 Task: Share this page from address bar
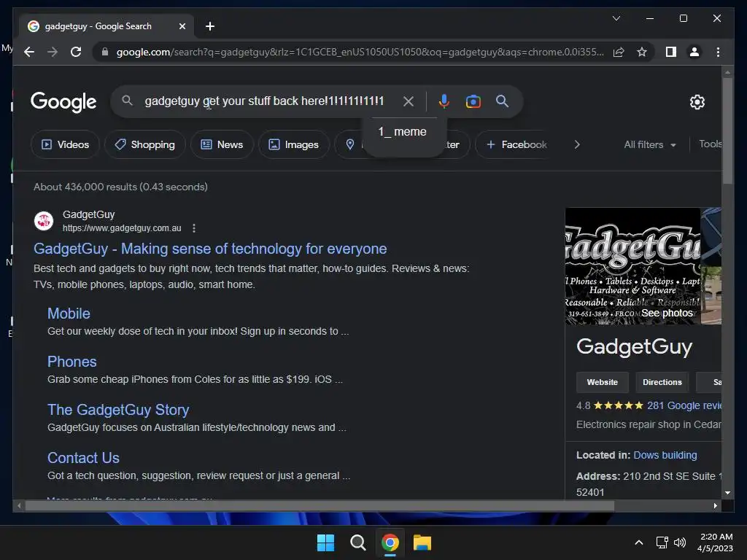pyautogui.click(x=619, y=52)
